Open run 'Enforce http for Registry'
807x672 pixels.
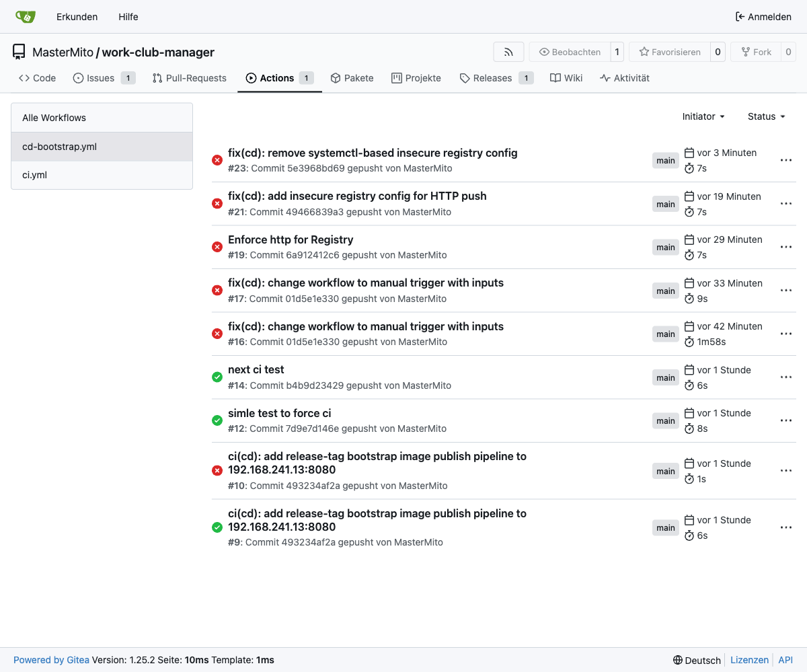click(x=291, y=239)
